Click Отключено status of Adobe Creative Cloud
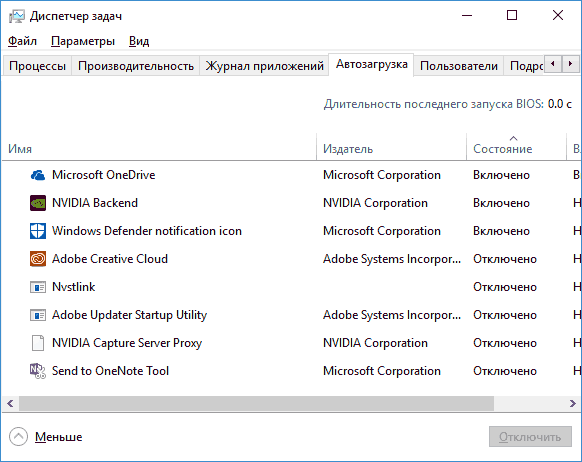Screen dimensions: 582x462 (x=505, y=259)
